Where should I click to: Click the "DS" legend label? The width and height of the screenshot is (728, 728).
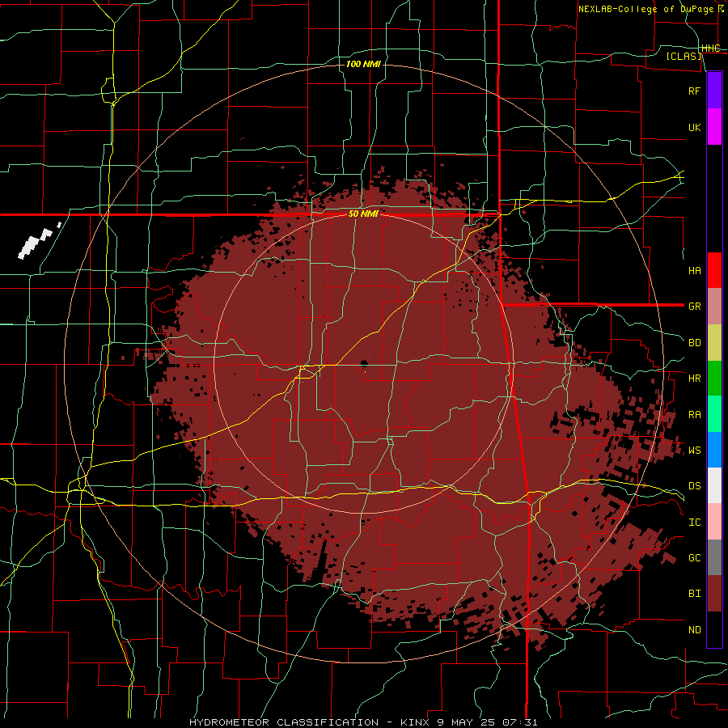(694, 486)
